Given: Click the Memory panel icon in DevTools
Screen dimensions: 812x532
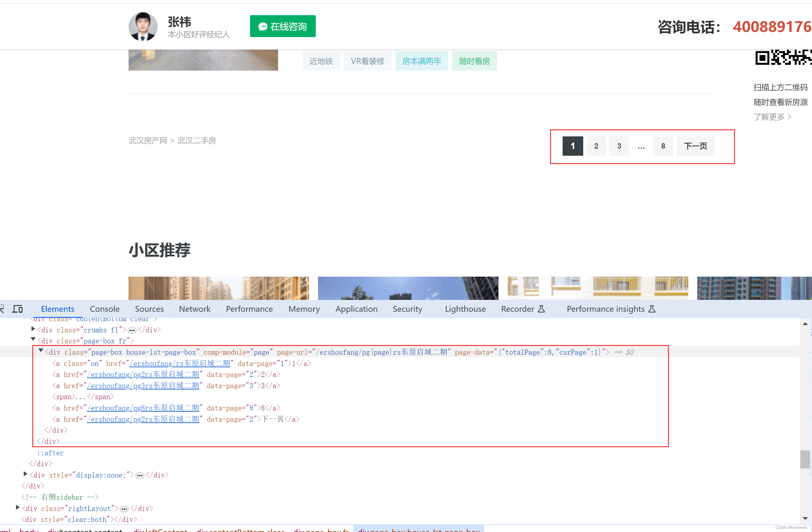Looking at the screenshot, I should pyautogui.click(x=303, y=309).
